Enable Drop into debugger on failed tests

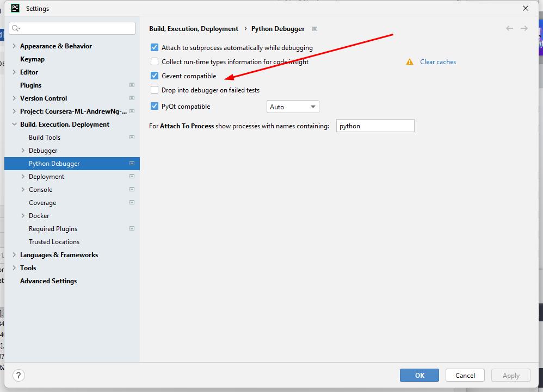coord(155,90)
